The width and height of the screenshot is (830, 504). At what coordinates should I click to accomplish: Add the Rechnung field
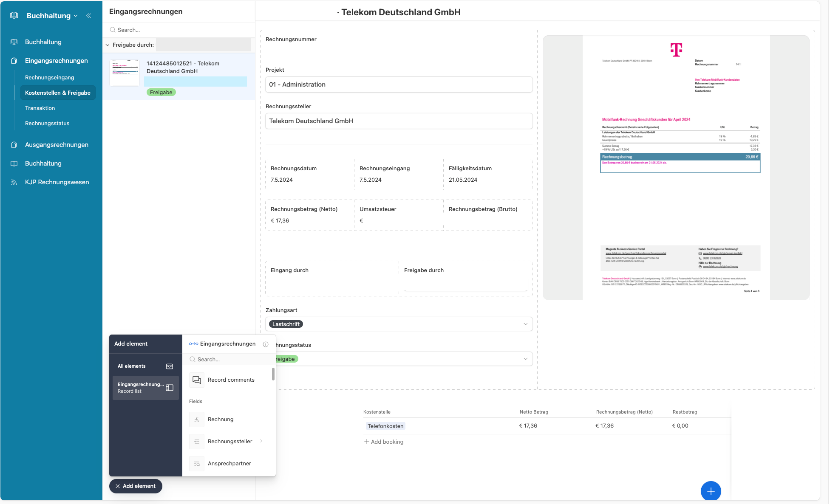coord(228,420)
